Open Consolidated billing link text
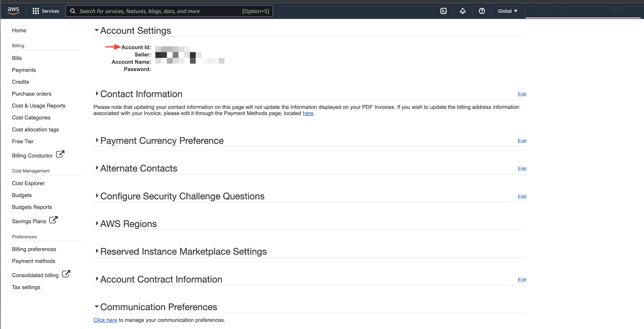This screenshot has width=644, height=329. 35,275
